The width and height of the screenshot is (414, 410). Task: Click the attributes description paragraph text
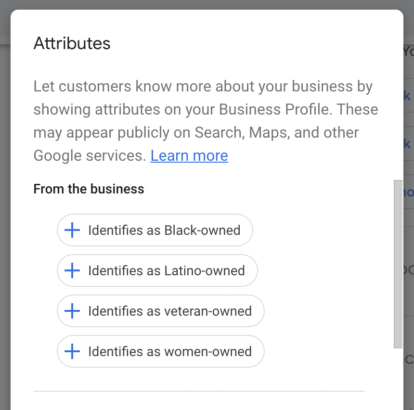(206, 121)
